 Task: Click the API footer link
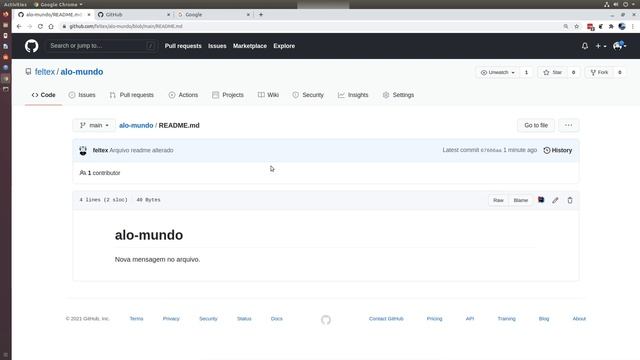pyautogui.click(x=470, y=318)
